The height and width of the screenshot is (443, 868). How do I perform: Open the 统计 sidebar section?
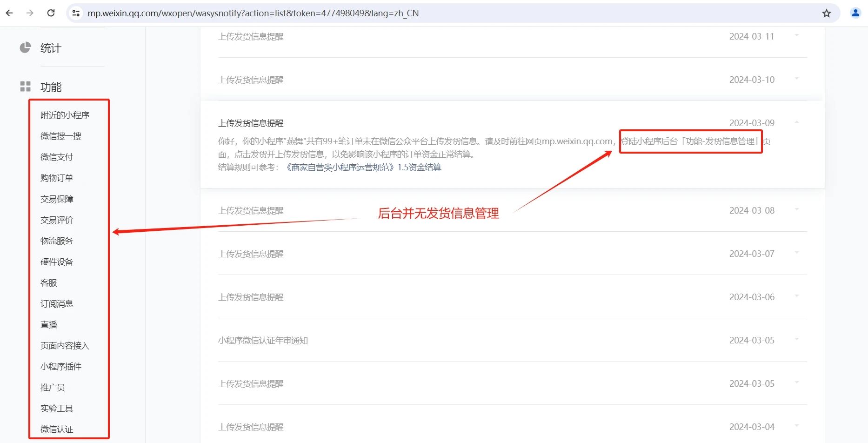tap(51, 48)
